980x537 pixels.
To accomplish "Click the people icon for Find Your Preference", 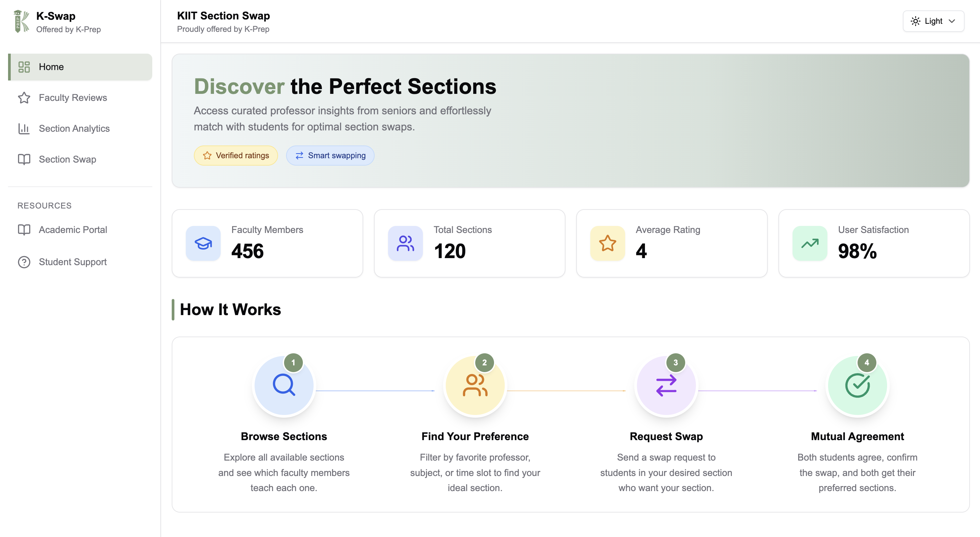I will [x=475, y=385].
